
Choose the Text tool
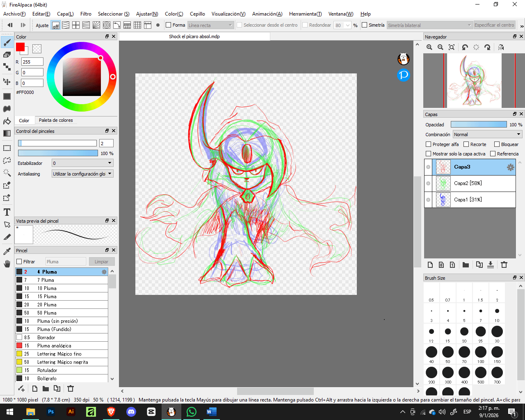[x=7, y=212]
